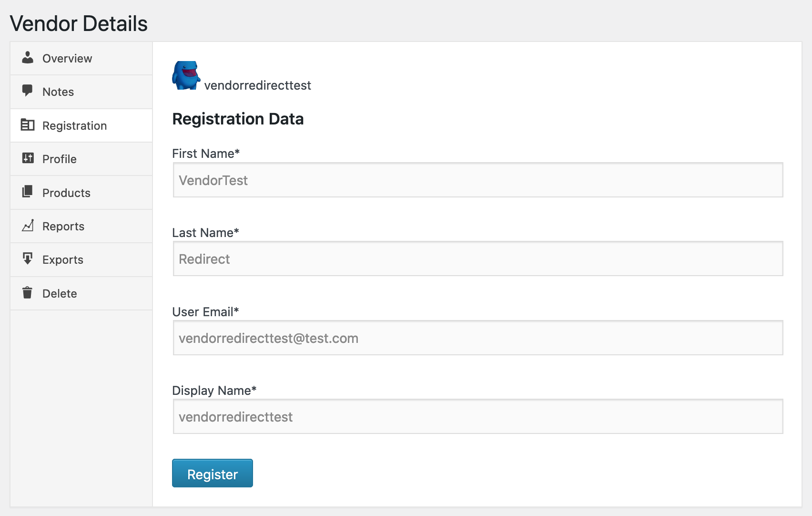Image resolution: width=812 pixels, height=516 pixels.
Task: Click into the Display Name field
Action: (477, 417)
